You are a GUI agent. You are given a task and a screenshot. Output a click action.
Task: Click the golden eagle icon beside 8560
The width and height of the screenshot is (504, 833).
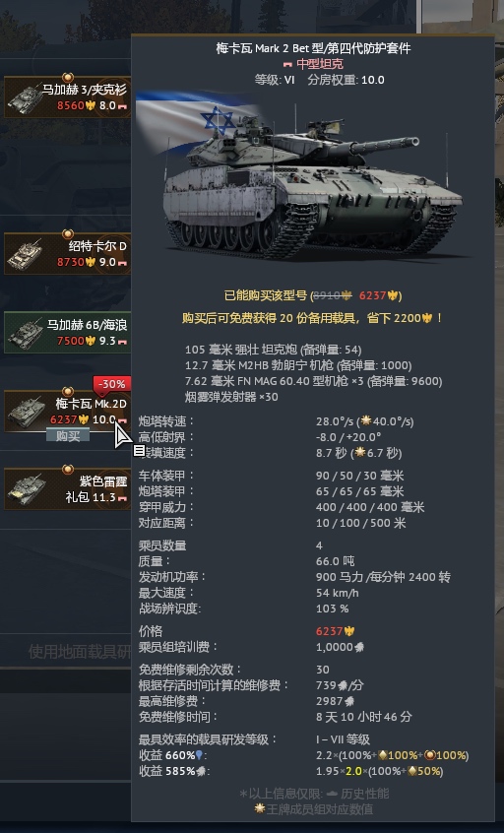91,105
